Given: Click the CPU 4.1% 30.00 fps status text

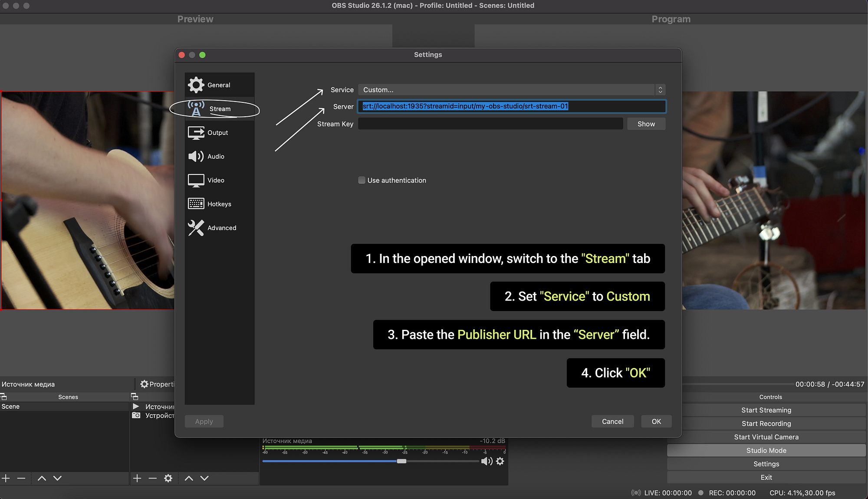Looking at the screenshot, I should pyautogui.click(x=802, y=493).
